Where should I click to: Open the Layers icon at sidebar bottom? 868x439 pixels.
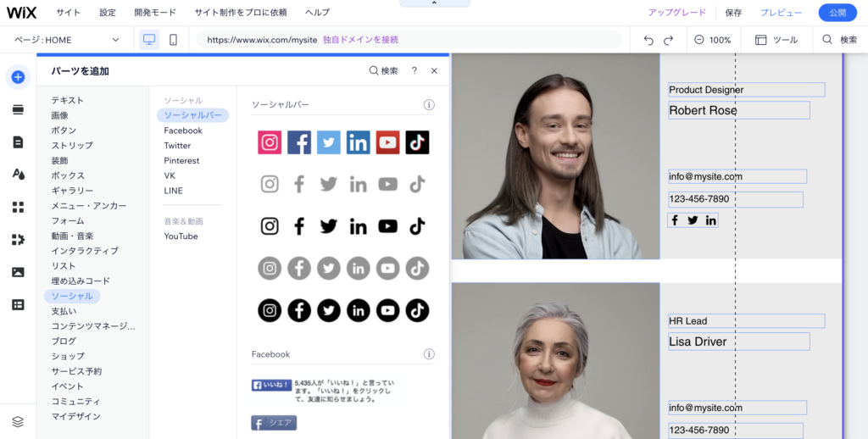coord(18,422)
